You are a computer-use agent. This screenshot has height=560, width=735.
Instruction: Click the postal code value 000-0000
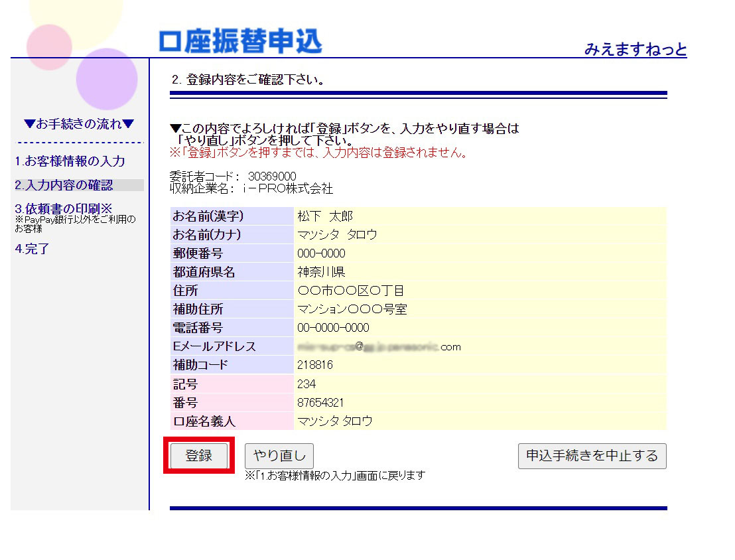[321, 253]
